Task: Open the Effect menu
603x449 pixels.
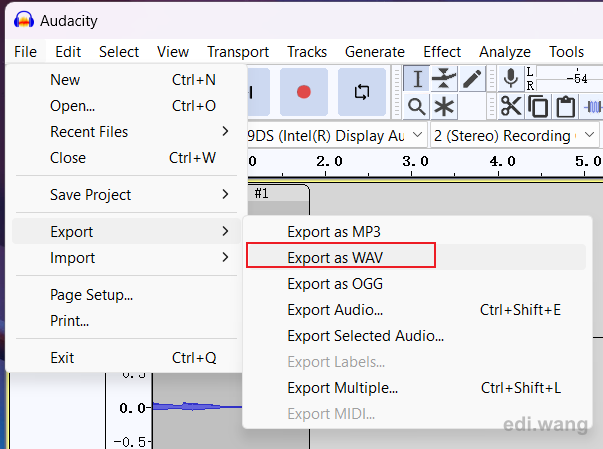Action: point(442,52)
